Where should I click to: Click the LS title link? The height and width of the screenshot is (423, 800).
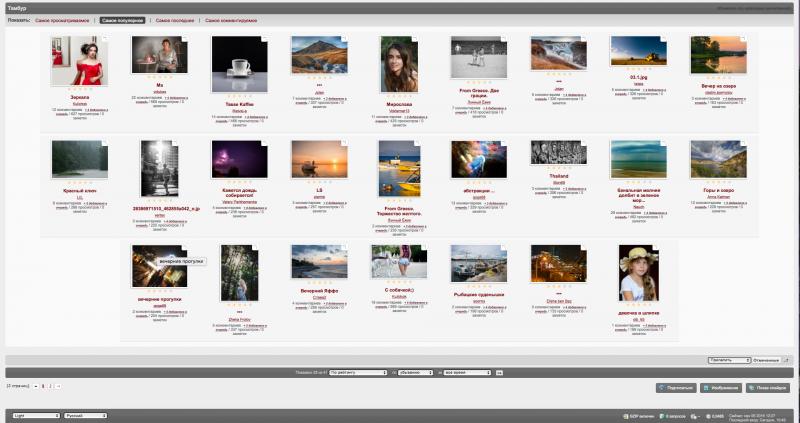319,190
